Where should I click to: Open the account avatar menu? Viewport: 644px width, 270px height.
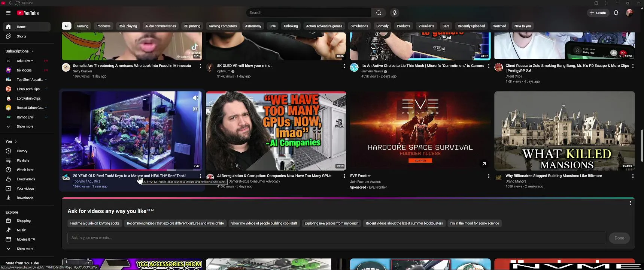pos(629,13)
